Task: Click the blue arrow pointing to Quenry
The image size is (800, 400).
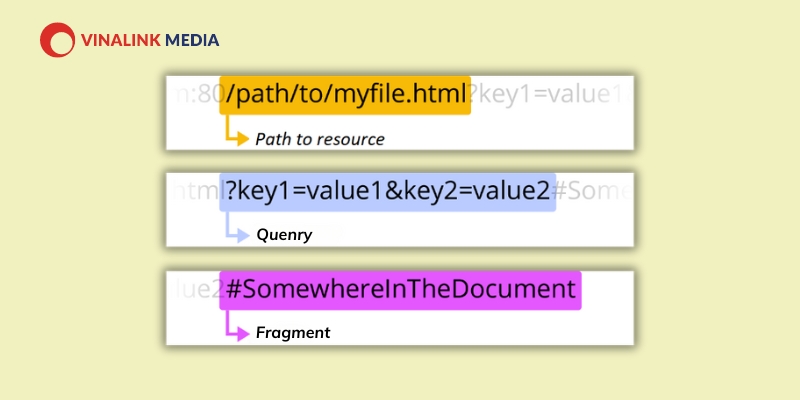Action: (237, 228)
